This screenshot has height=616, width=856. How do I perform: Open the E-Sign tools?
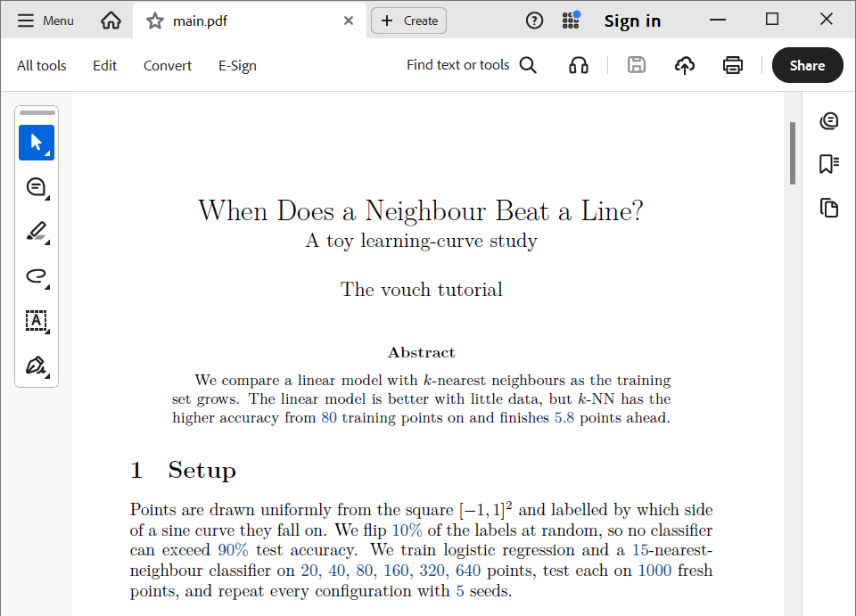point(237,65)
